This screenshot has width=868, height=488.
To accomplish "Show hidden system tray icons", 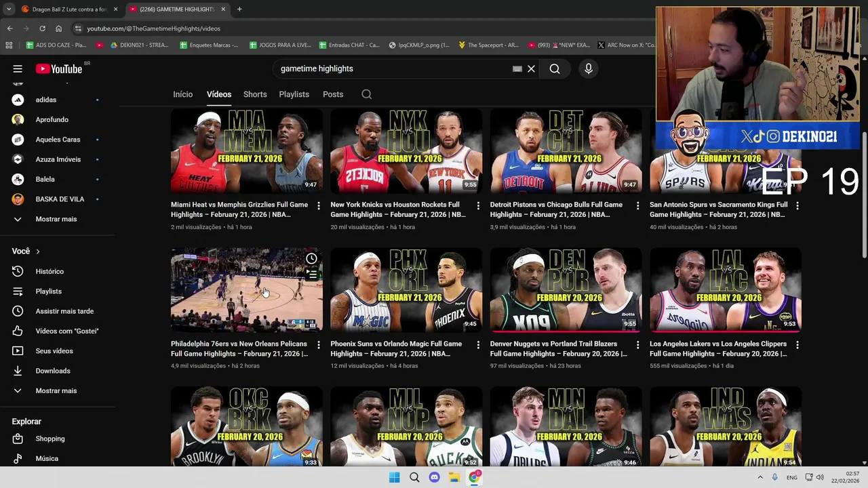I will click(759, 477).
